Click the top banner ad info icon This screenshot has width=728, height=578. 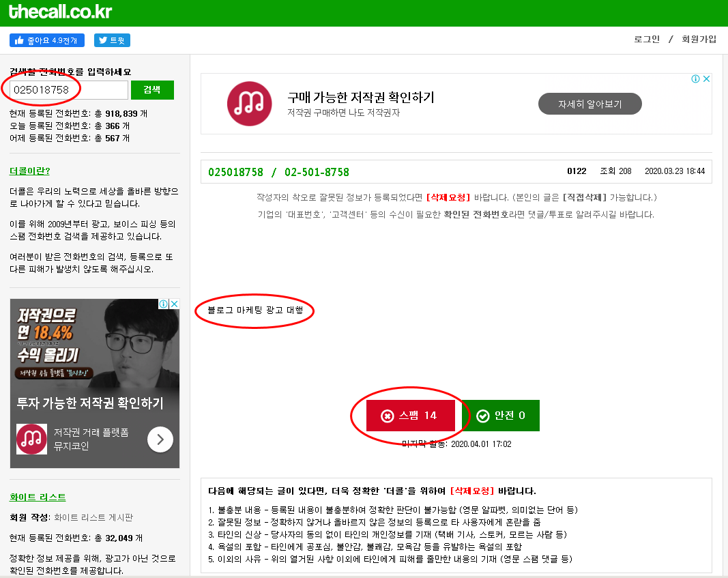695,79
